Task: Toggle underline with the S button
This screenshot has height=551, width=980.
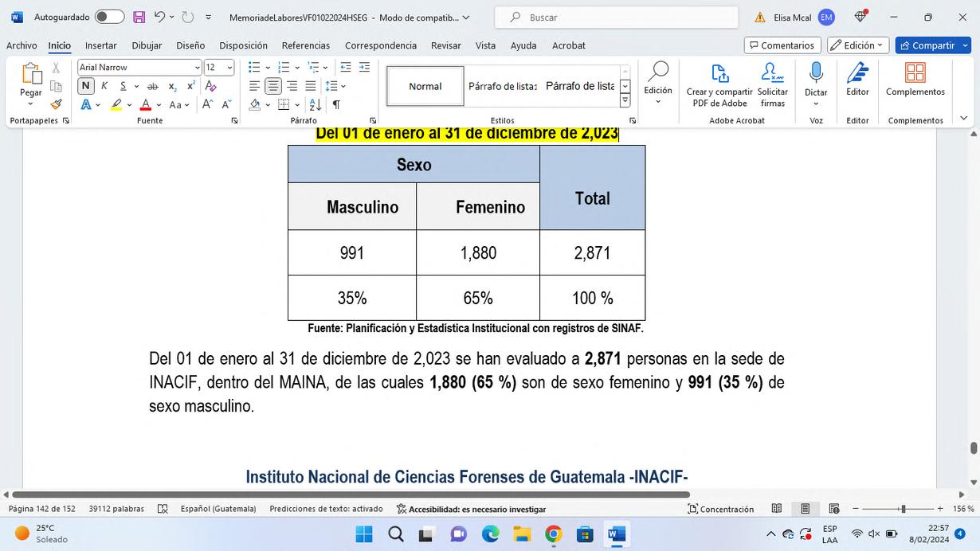Action: [123, 86]
